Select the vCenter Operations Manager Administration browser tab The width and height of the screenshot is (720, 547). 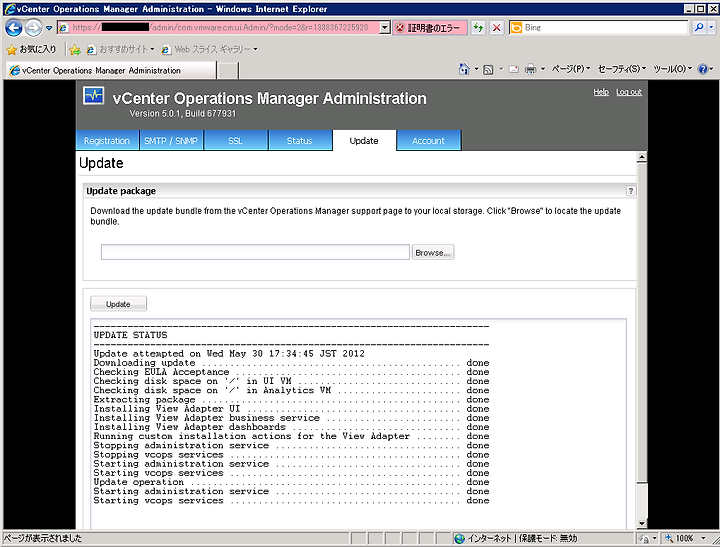point(111,70)
